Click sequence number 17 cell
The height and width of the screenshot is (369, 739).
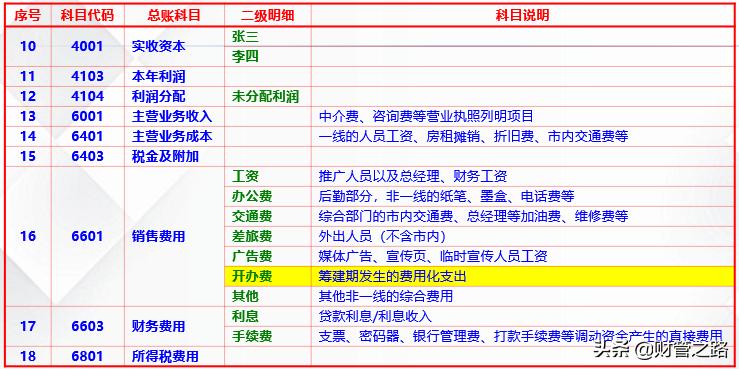[27, 326]
